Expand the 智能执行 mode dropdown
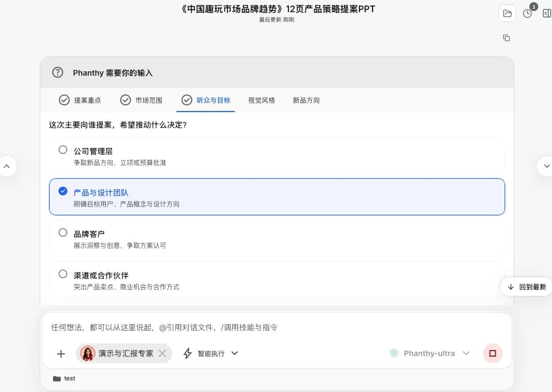 (235, 353)
